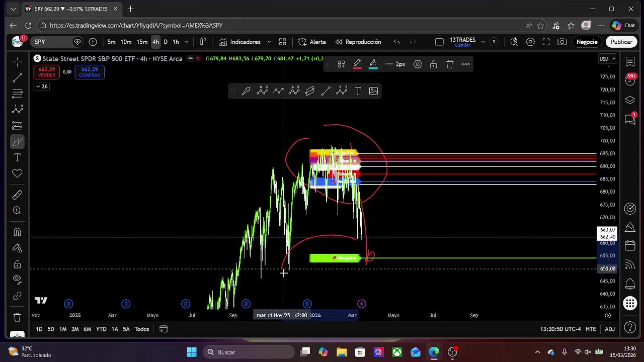Open Microsoft Edge in the taskbar
This screenshot has width=644, height=362.
pos(434,352)
